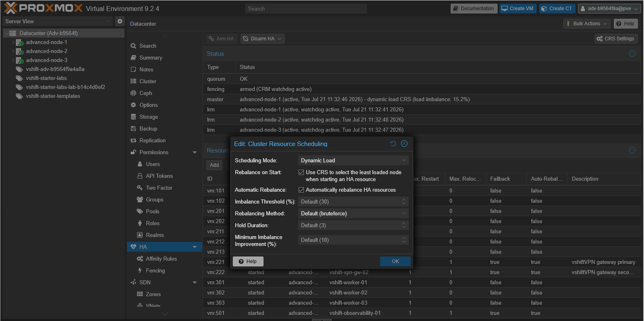644x321 pixels.
Task: Open the user account menu adv-b9564f9a@pve
Action: click(609, 9)
